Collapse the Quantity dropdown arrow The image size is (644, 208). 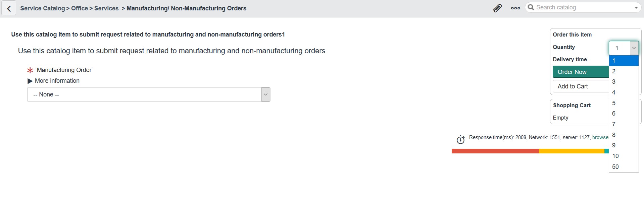click(634, 48)
